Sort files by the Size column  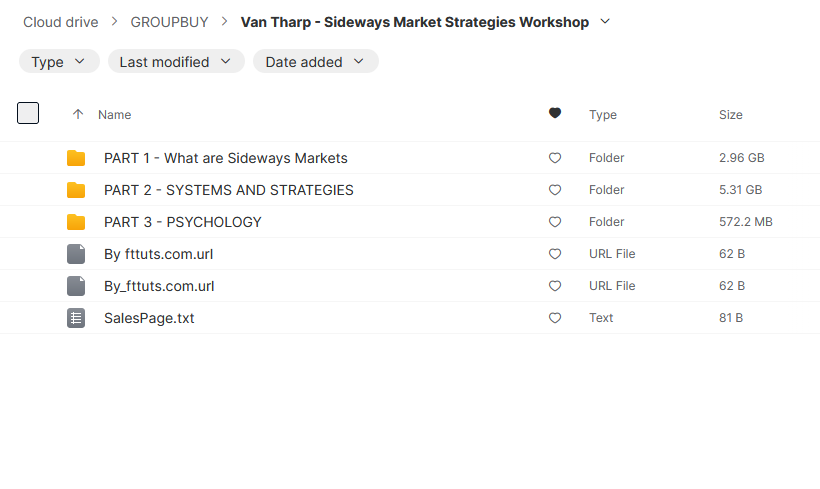click(730, 115)
